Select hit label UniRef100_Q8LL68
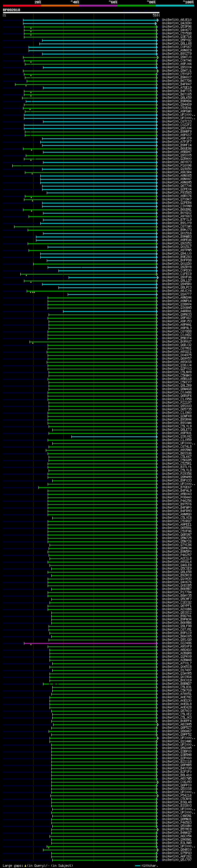197x868 pixels. click(x=177, y=43)
